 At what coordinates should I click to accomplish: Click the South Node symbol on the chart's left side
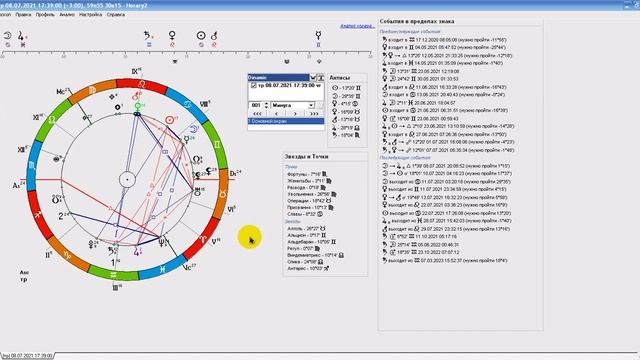pos(56,200)
